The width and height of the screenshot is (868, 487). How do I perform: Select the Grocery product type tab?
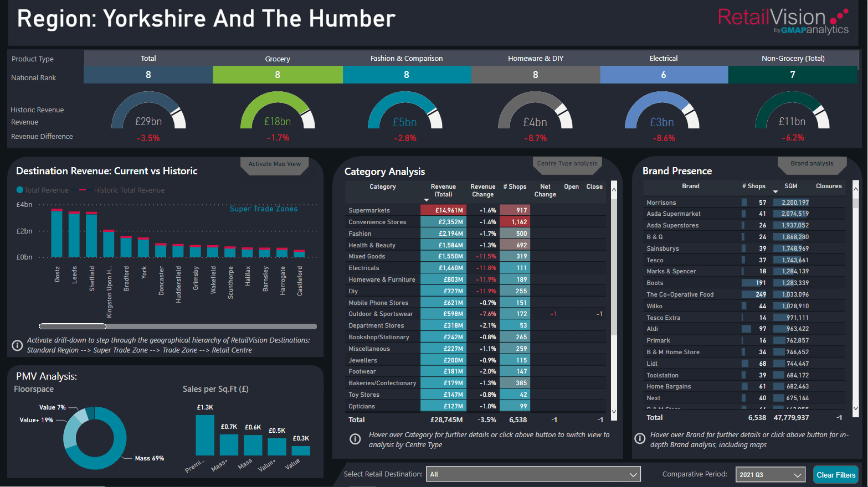click(278, 59)
